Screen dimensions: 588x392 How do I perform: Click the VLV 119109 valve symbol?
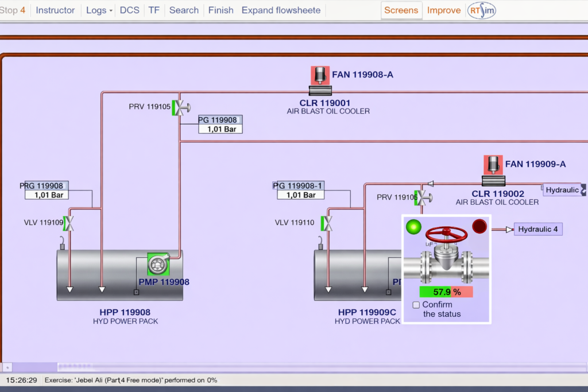pos(68,223)
